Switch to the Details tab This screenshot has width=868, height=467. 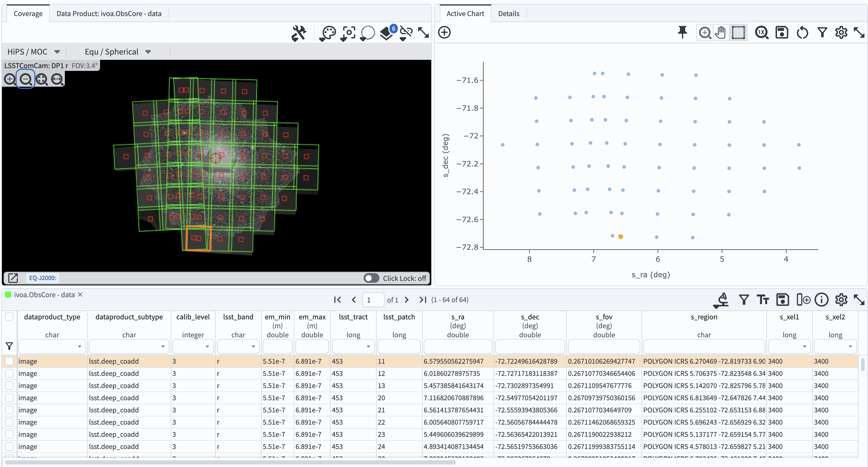[x=509, y=14]
